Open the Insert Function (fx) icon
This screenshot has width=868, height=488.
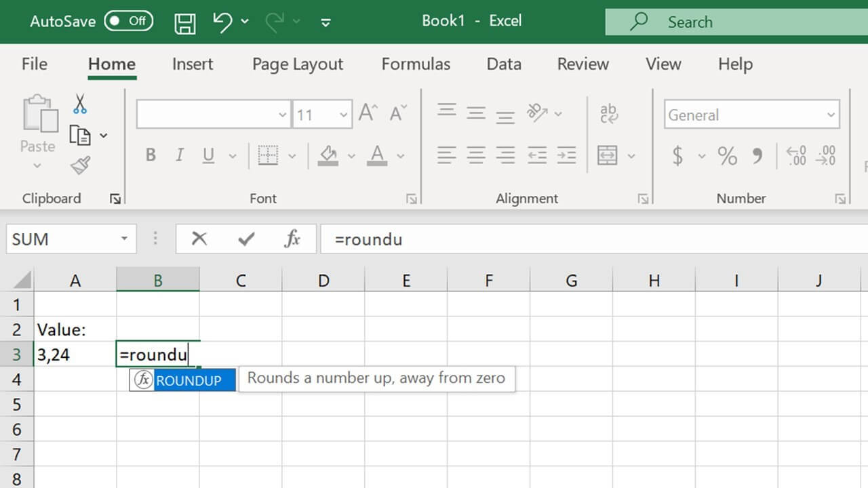coord(292,239)
